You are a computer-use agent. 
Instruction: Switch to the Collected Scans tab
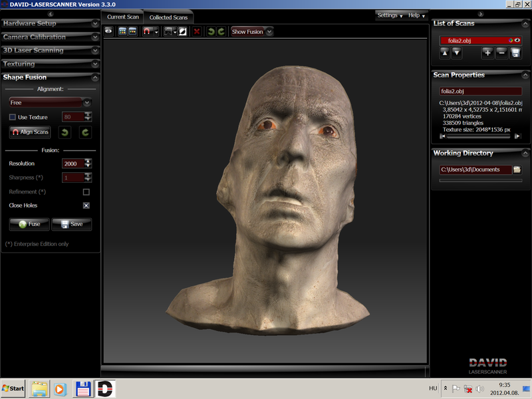pos(168,17)
